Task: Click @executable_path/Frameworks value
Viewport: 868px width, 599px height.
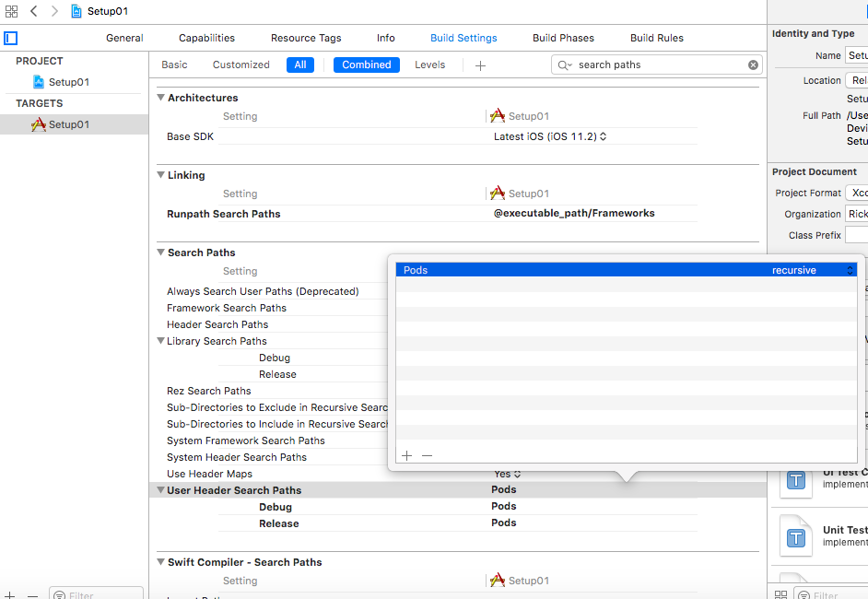Action: (574, 213)
